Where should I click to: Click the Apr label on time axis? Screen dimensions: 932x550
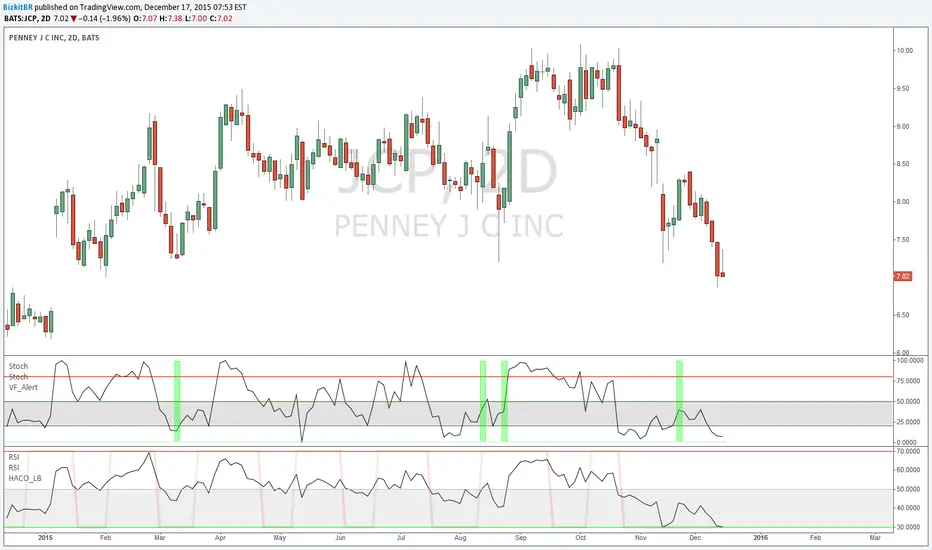(x=221, y=538)
